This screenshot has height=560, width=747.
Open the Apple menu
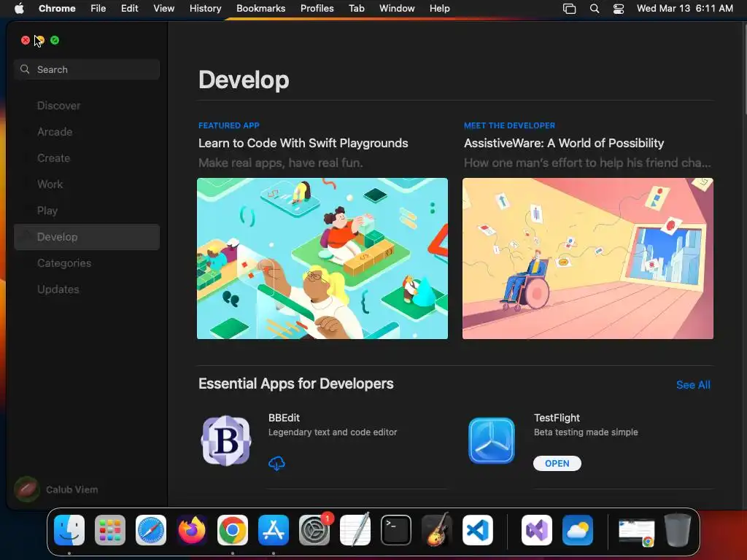tap(19, 8)
